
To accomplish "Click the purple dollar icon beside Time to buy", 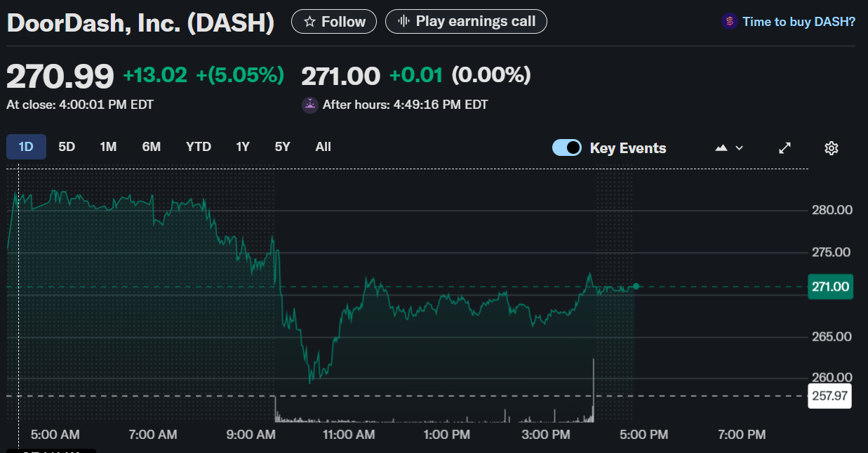I will (729, 22).
